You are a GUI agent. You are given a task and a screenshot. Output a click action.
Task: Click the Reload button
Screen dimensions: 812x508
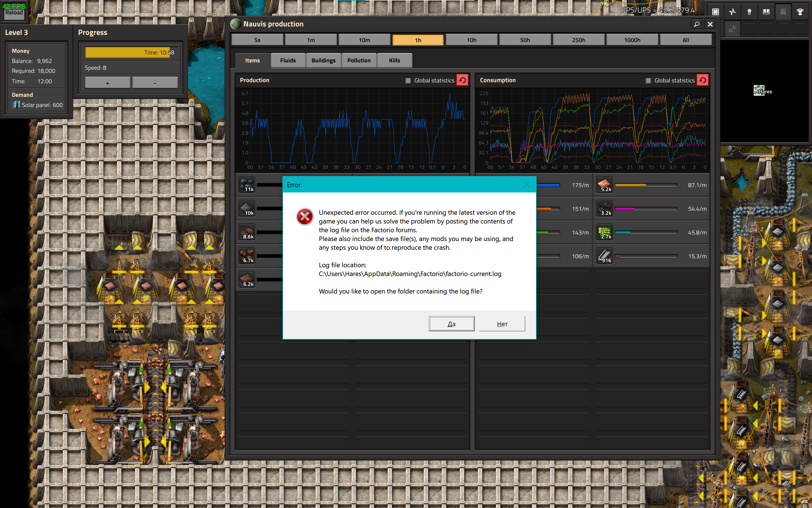click(x=14, y=13)
